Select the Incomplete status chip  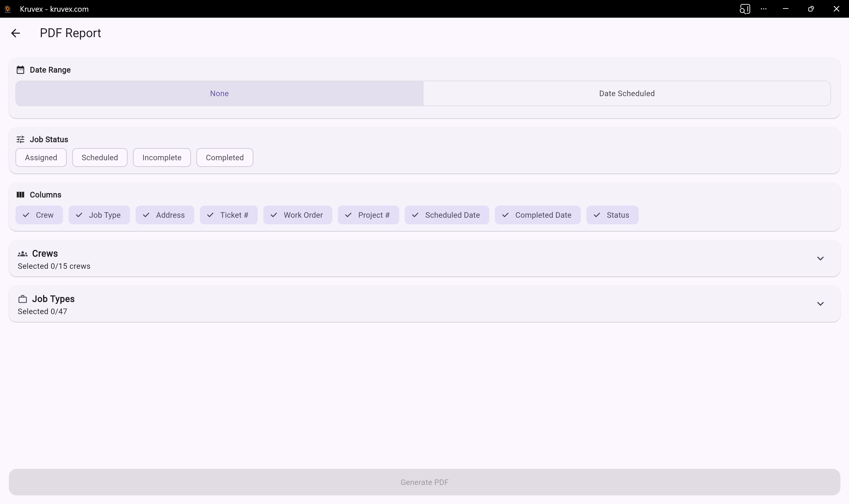162,158
